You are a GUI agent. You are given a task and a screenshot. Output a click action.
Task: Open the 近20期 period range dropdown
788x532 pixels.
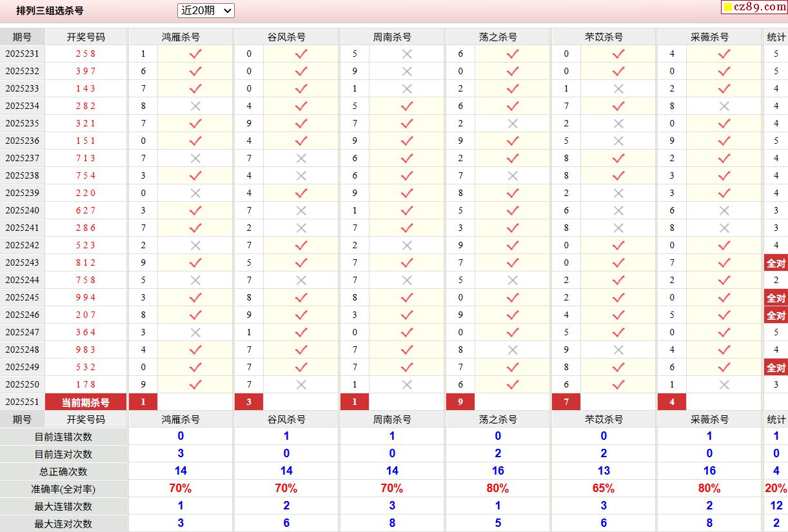206,10
